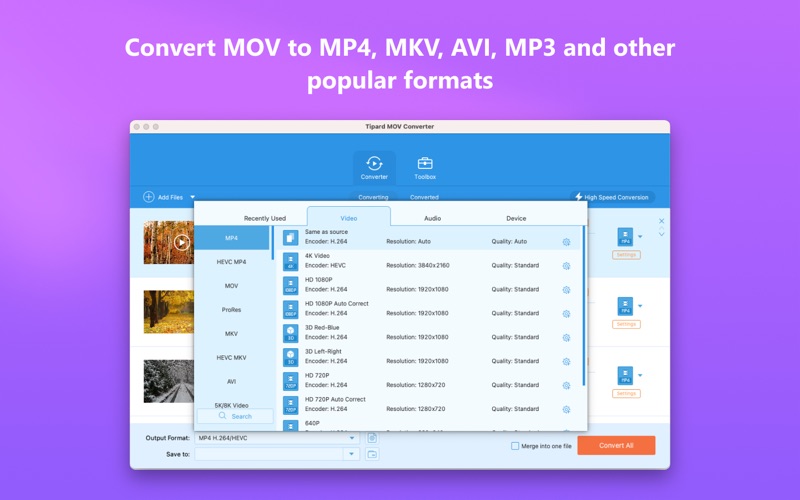Choose MP4 in the format list
800x500 pixels.
(x=232, y=238)
